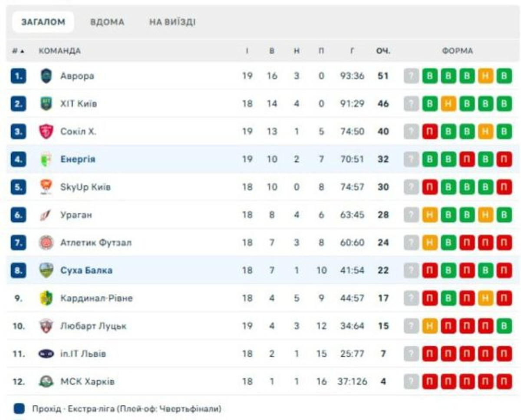Click Аврора's gray upcoming match badge
Viewport: 521px width, 420px height.
pos(411,76)
